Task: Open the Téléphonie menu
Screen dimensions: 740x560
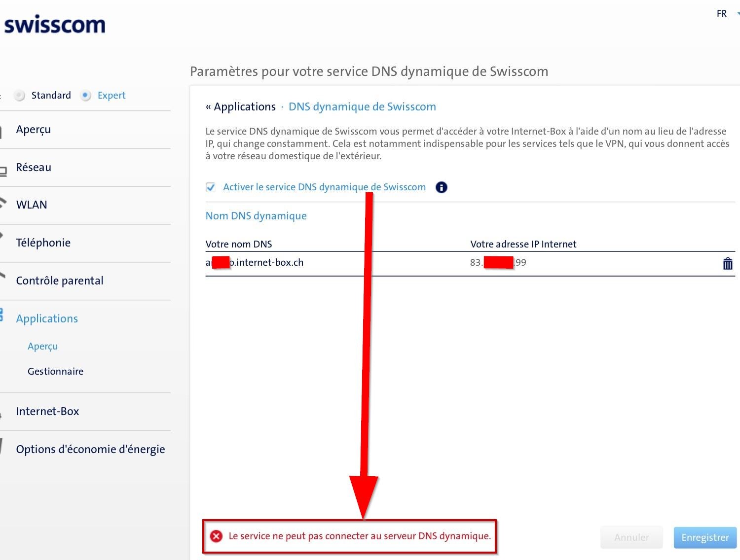Action: (x=43, y=243)
